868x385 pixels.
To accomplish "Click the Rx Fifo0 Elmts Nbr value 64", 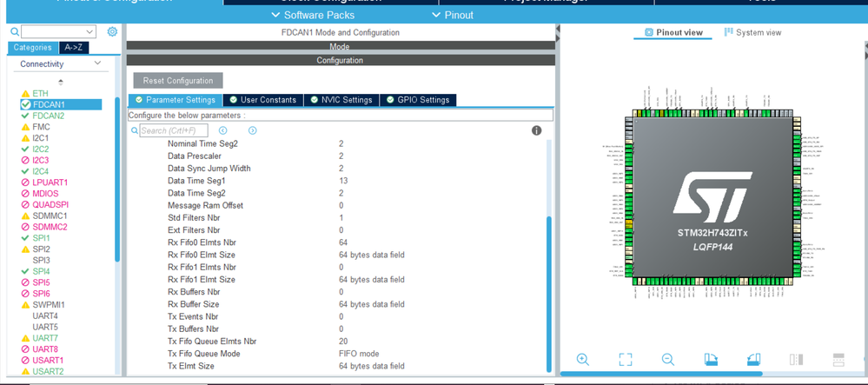I will click(x=343, y=242).
